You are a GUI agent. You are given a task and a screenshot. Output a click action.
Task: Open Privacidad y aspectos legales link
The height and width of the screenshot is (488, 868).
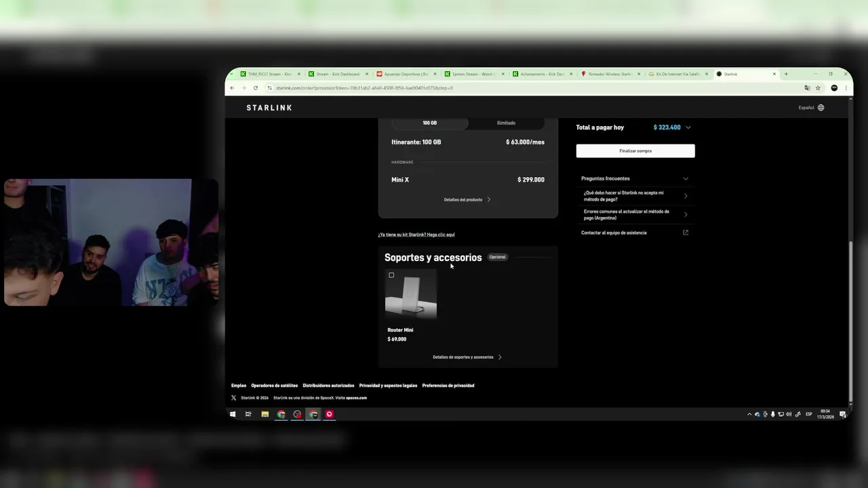388,386
